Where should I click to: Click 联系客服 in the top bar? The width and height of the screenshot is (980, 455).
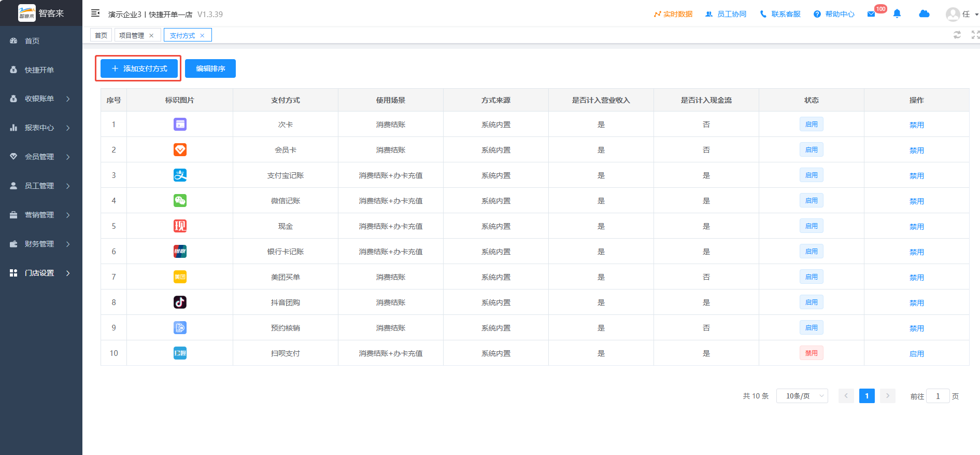pos(780,14)
